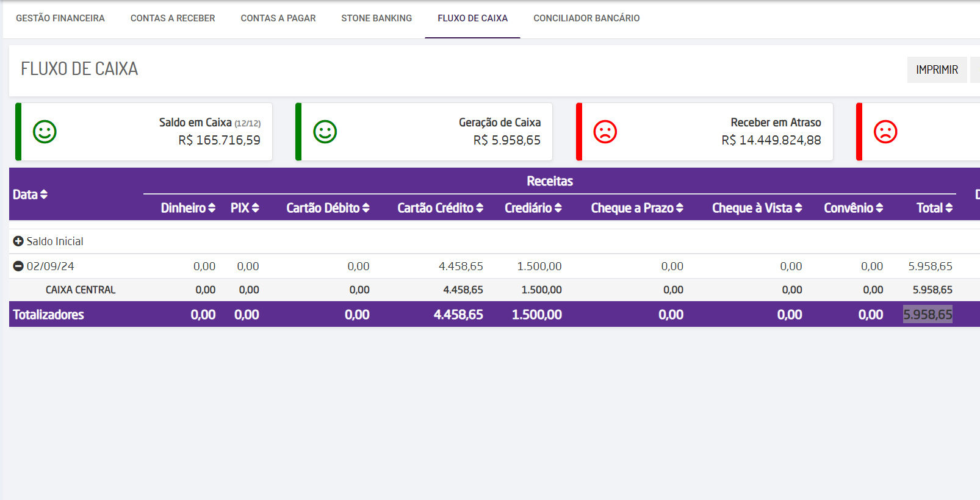Open the Stone Banking tab
This screenshot has height=500, width=980.
[377, 18]
